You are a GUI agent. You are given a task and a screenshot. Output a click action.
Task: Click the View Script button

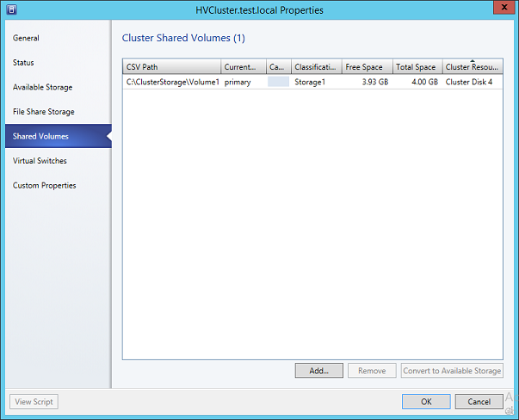(34, 402)
